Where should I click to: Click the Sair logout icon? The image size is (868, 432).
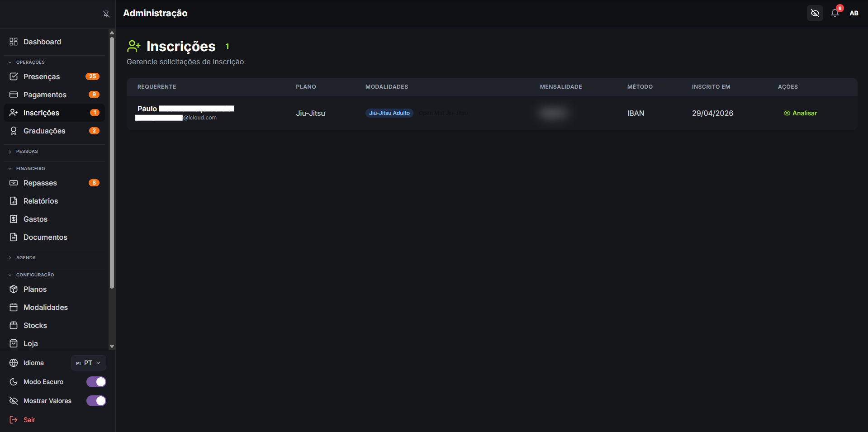point(14,420)
